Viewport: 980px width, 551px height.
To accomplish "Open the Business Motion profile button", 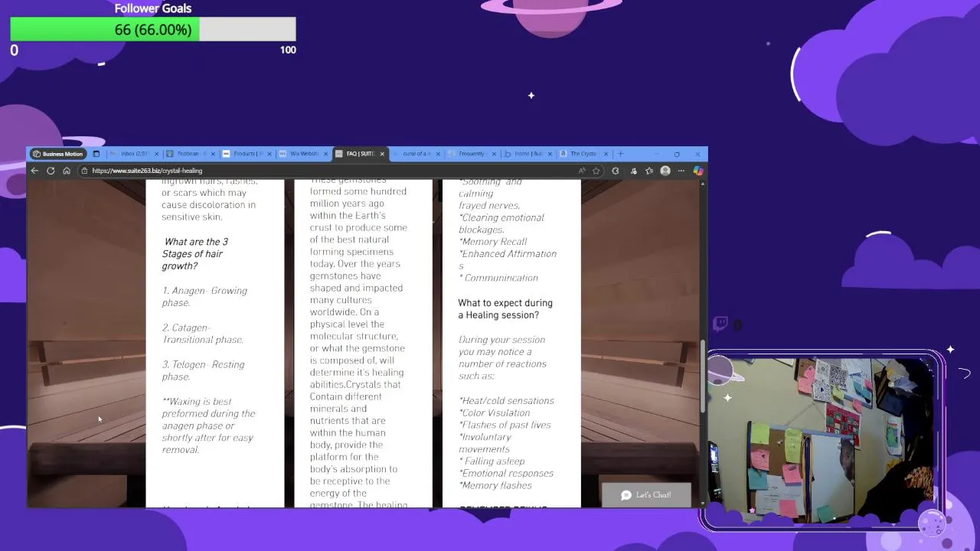I will pyautogui.click(x=58, y=154).
